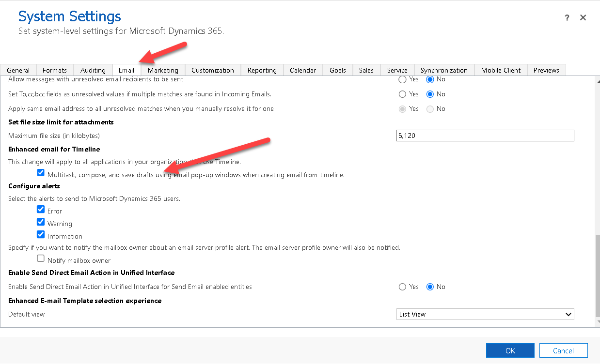
Task: Enable the Notify mailbox owner option
Action: tap(41, 258)
